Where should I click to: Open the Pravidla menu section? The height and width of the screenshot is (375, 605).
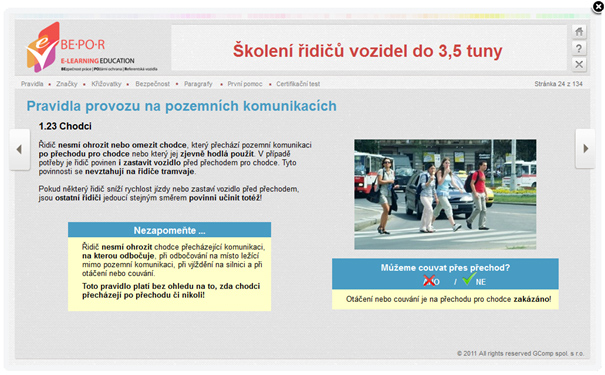point(32,84)
